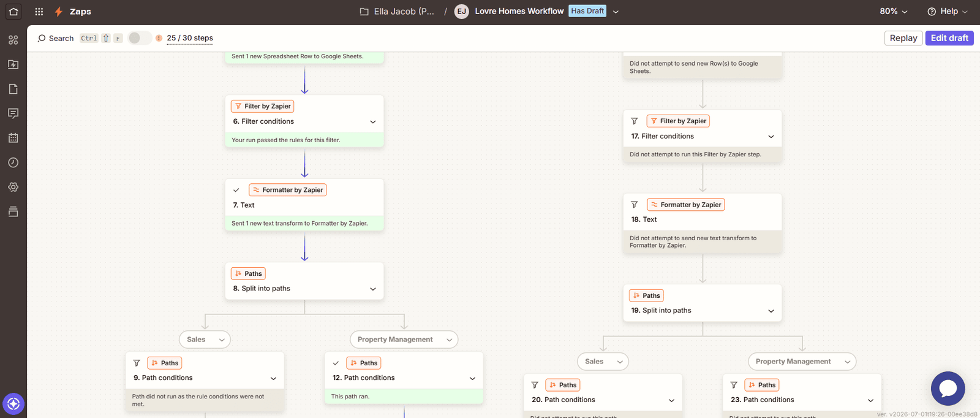Open the Help menu
The image size is (980, 418).
pyautogui.click(x=948, y=12)
